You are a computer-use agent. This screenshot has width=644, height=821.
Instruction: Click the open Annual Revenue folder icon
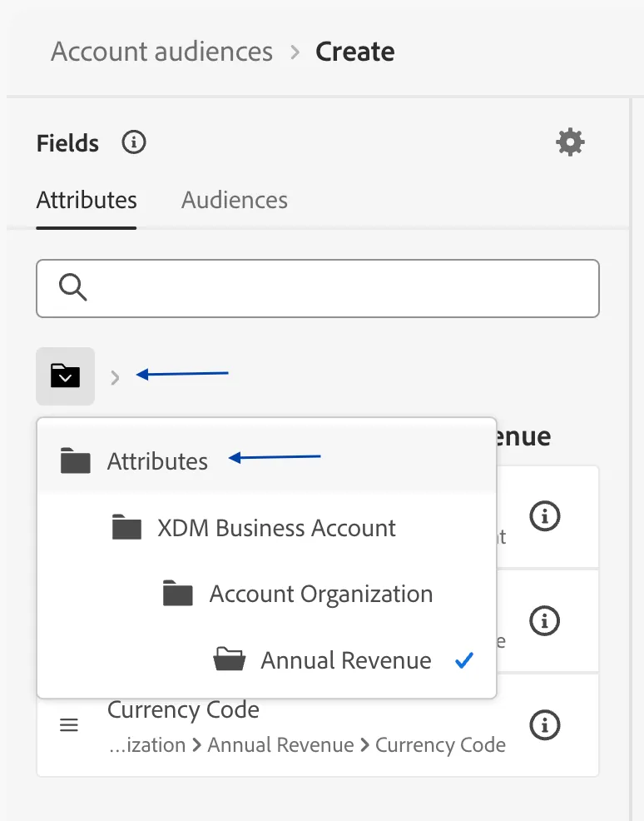(x=229, y=659)
